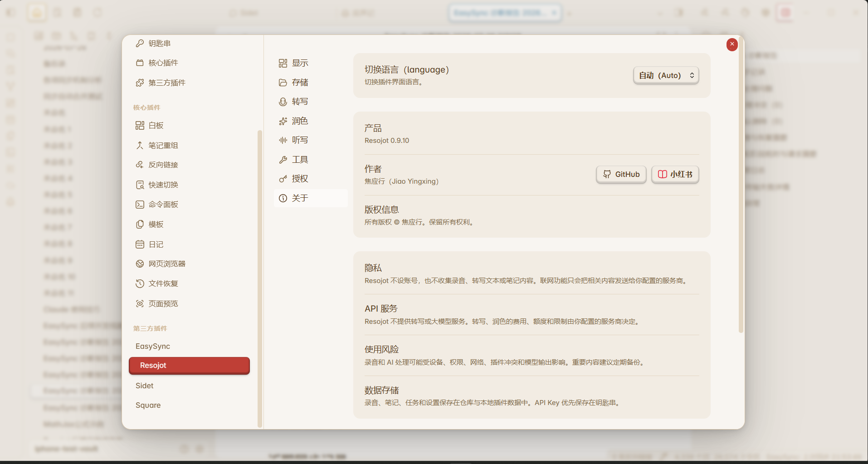Open 核心插件 core plugins settings
The image size is (868, 464).
pyautogui.click(x=189, y=63)
